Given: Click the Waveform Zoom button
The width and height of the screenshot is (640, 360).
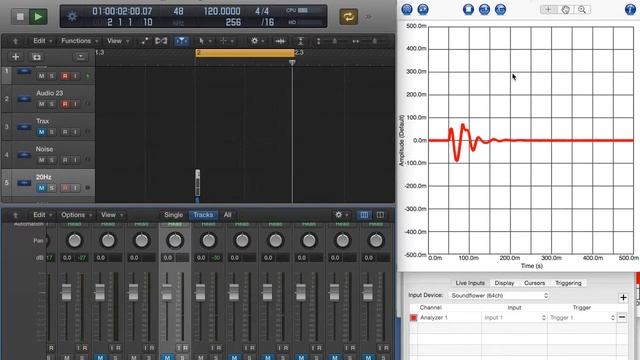Looking at the screenshot, I should click(280, 41).
